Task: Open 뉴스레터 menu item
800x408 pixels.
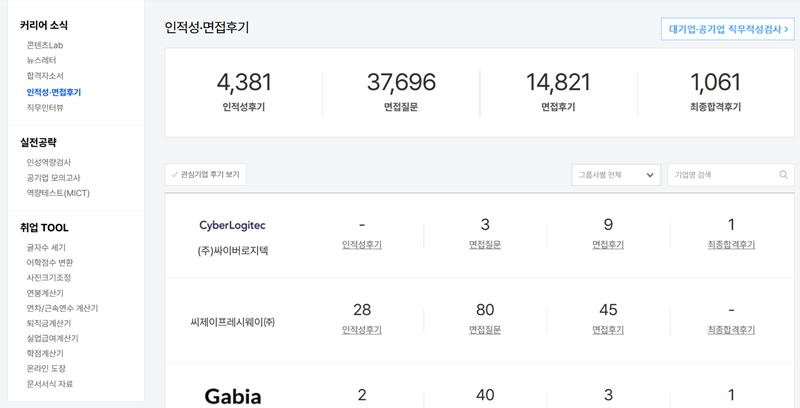Action: pos(41,61)
